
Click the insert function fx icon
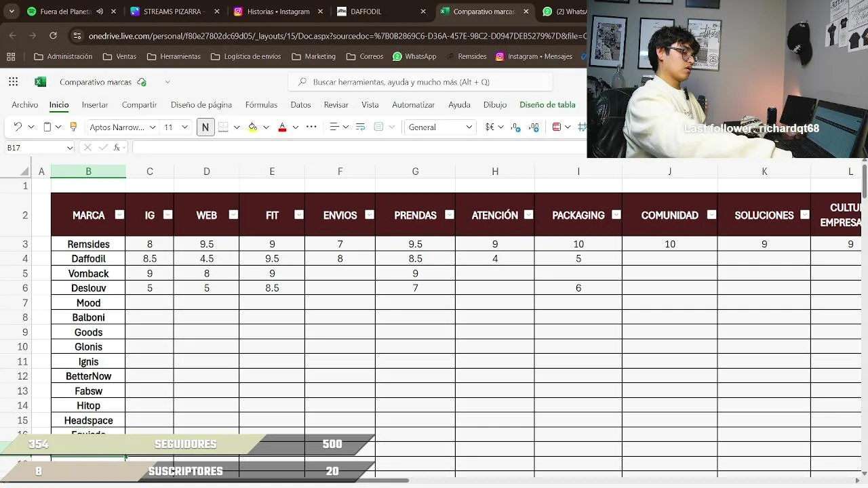[117, 147]
